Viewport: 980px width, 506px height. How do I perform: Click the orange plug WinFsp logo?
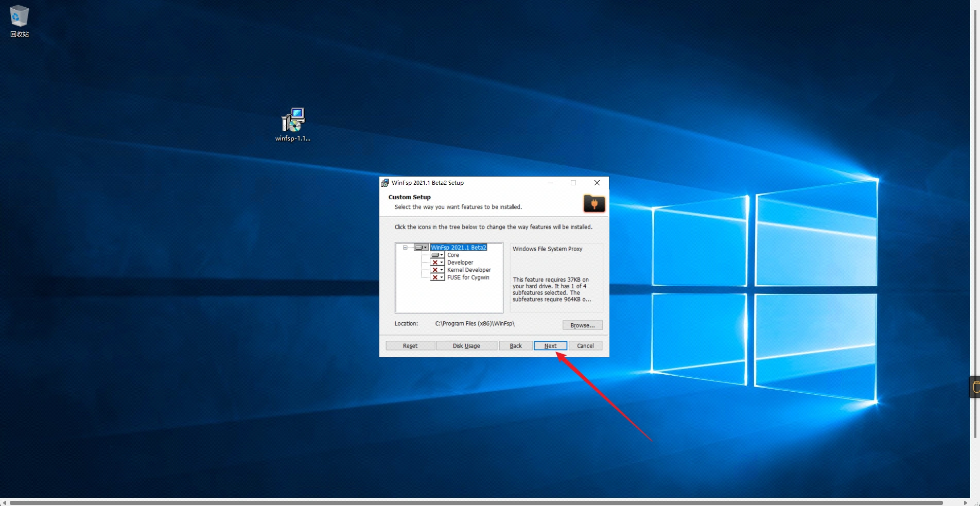[594, 203]
